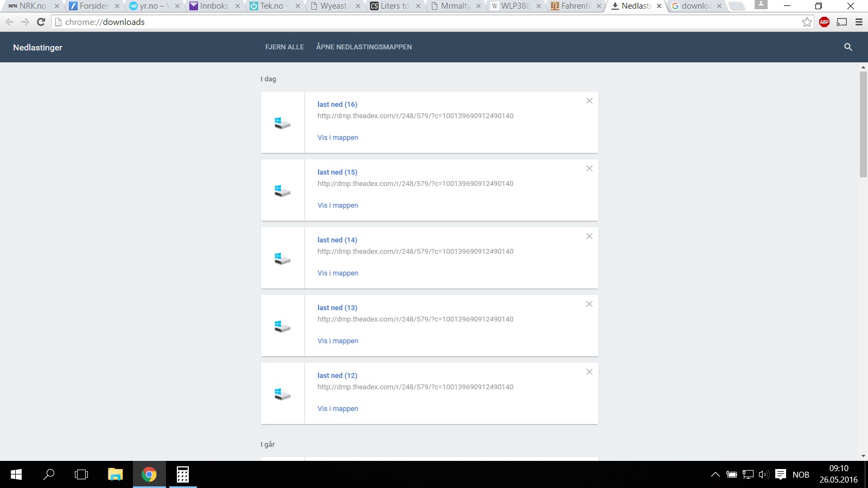The height and width of the screenshot is (488, 868).
Task: Switch to the yr.no tab
Action: tap(153, 6)
